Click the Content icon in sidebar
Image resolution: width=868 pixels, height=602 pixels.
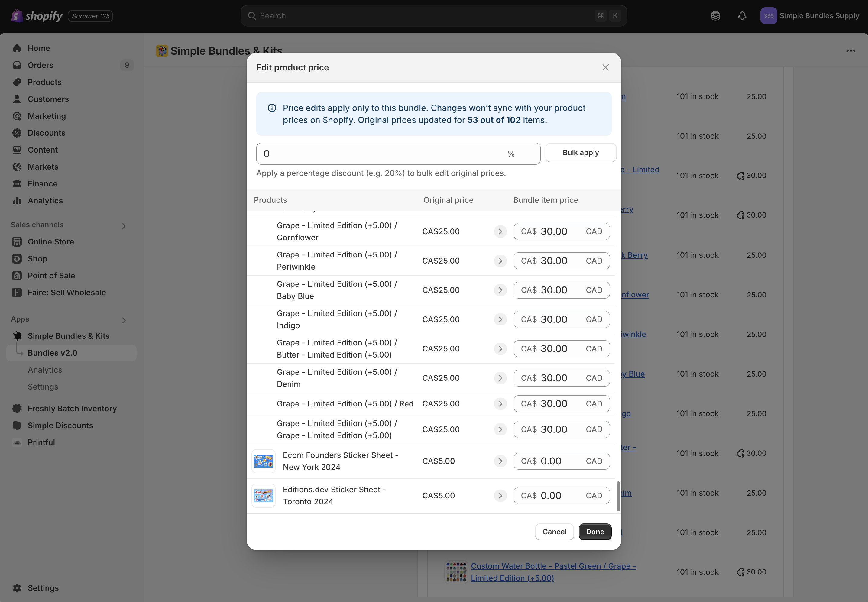(17, 150)
